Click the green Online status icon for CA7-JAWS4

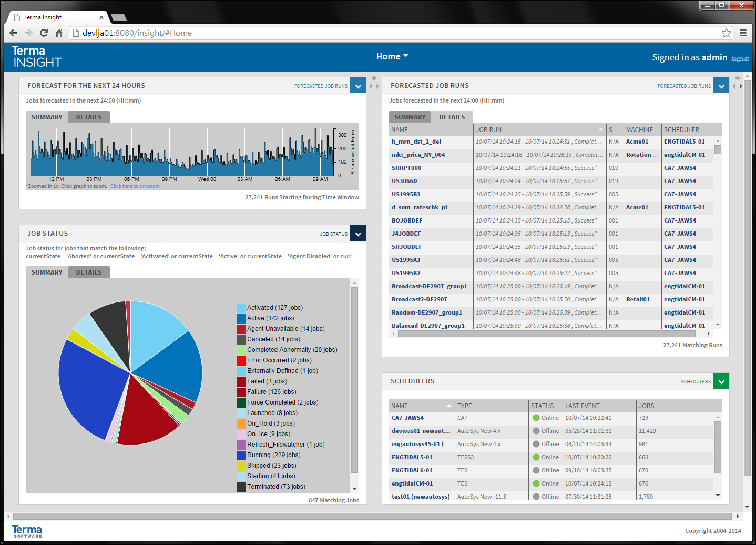[x=536, y=418]
